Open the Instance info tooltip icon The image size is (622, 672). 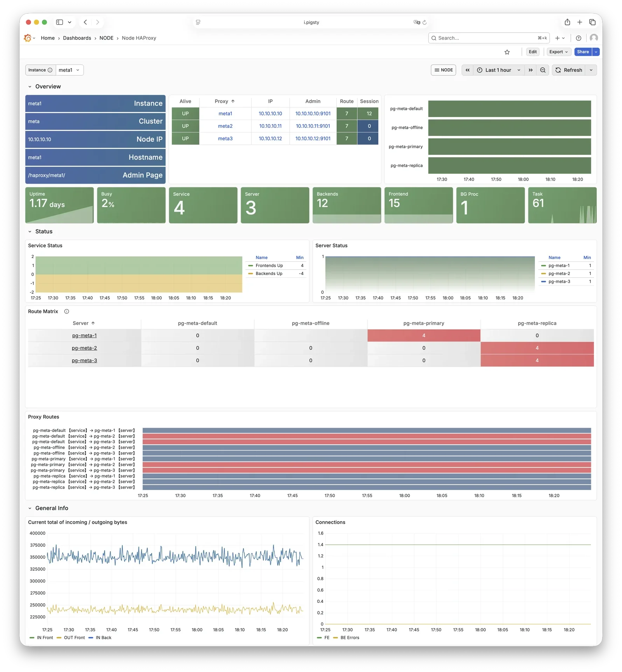[x=50, y=70]
